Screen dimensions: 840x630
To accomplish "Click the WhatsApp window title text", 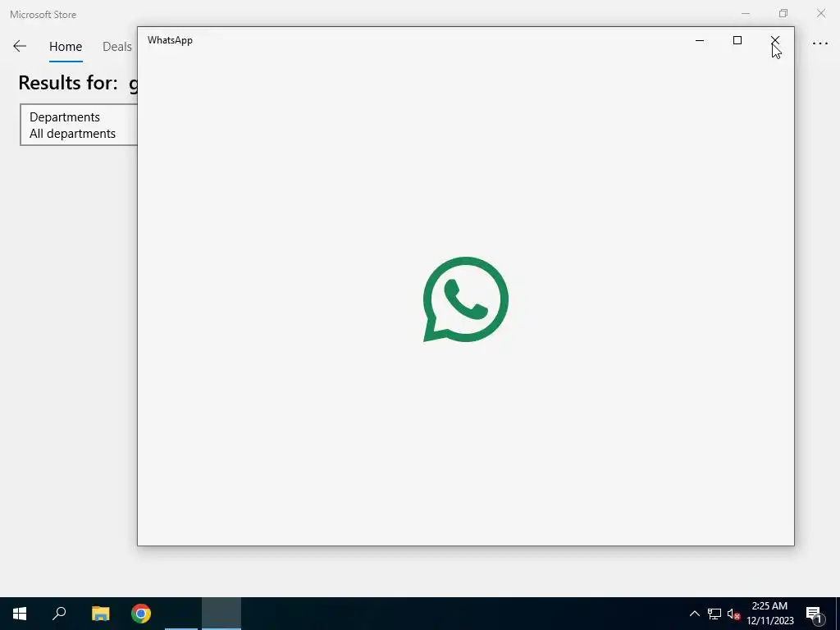I will pyautogui.click(x=170, y=40).
